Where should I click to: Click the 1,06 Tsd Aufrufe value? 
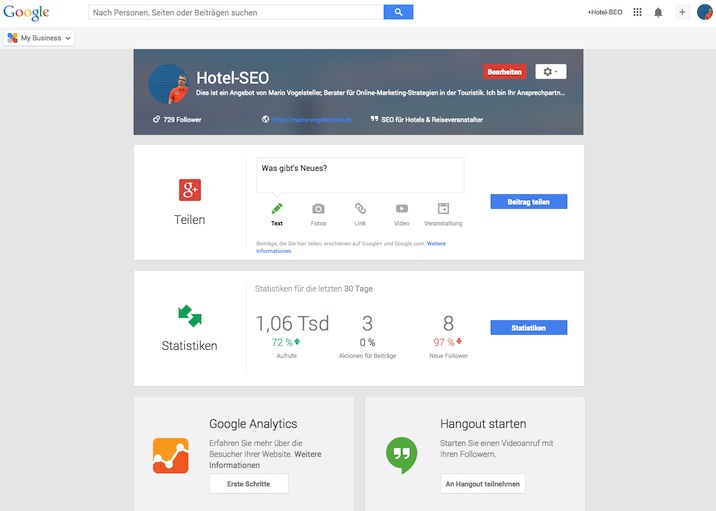[292, 323]
